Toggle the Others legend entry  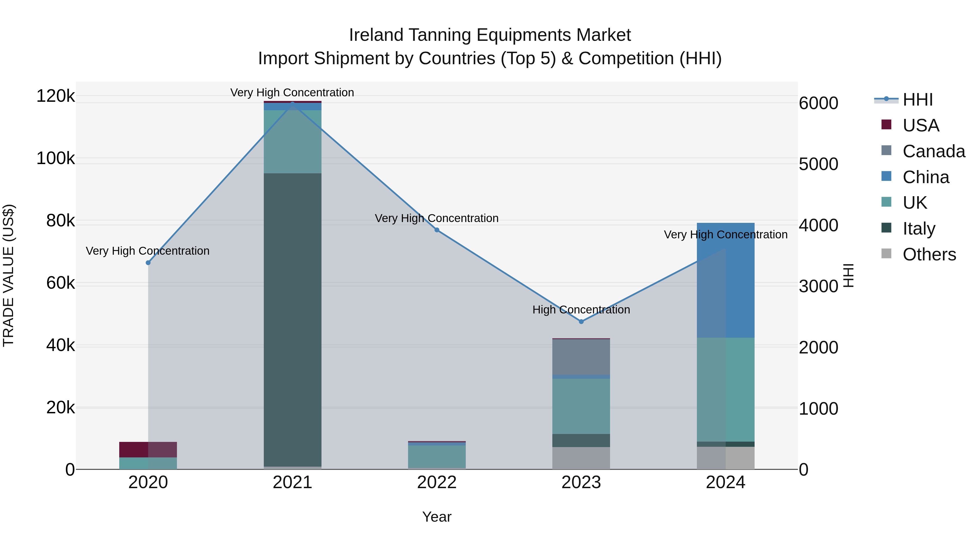918,254
